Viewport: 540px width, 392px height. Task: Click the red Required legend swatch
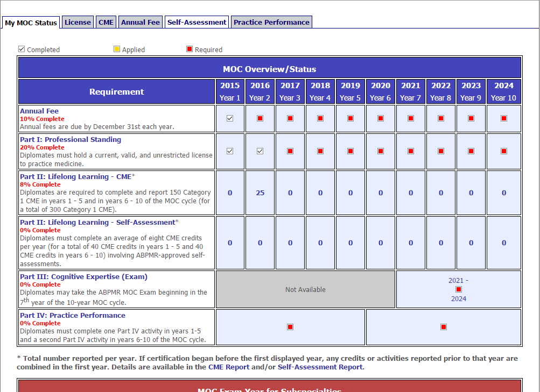190,49
